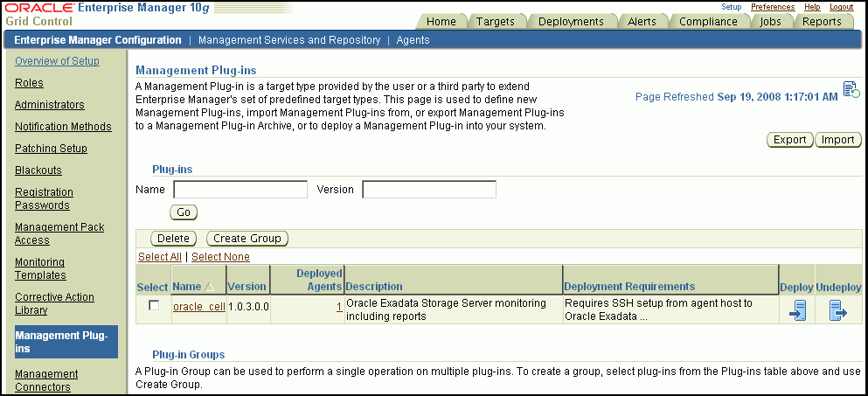Click the Oracle Exadata Storage Server description
Screen dimensions: 868x396
[x=446, y=309]
